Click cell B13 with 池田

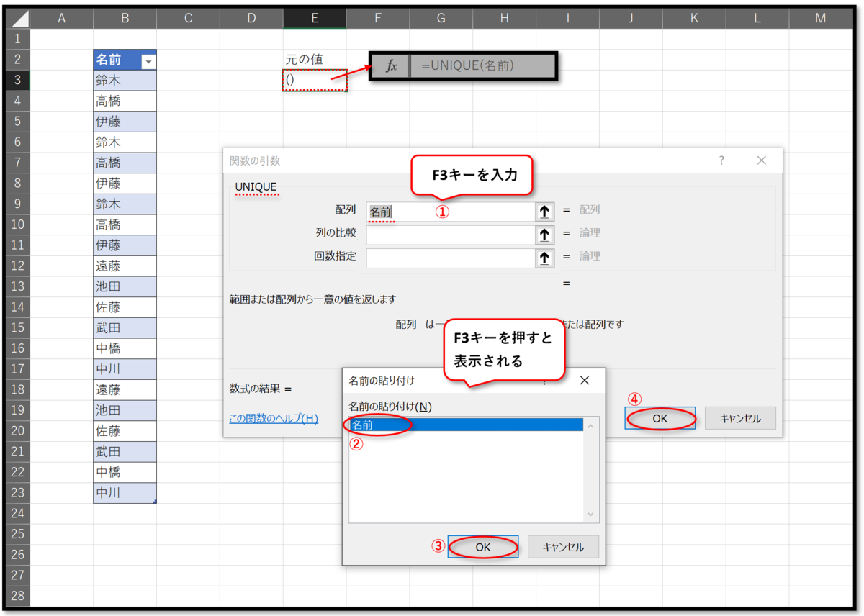[125, 286]
